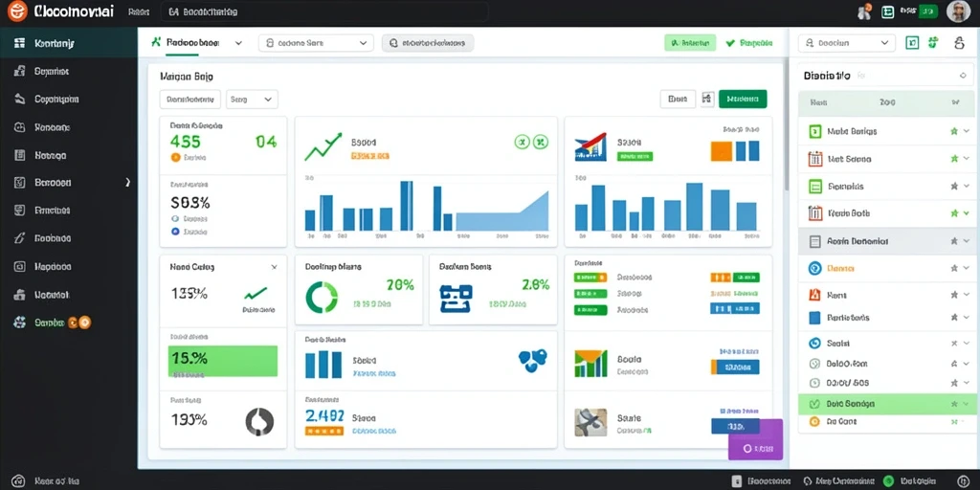Open the user avatar photo menu
This screenshot has height=490, width=980.
pyautogui.click(x=958, y=11)
